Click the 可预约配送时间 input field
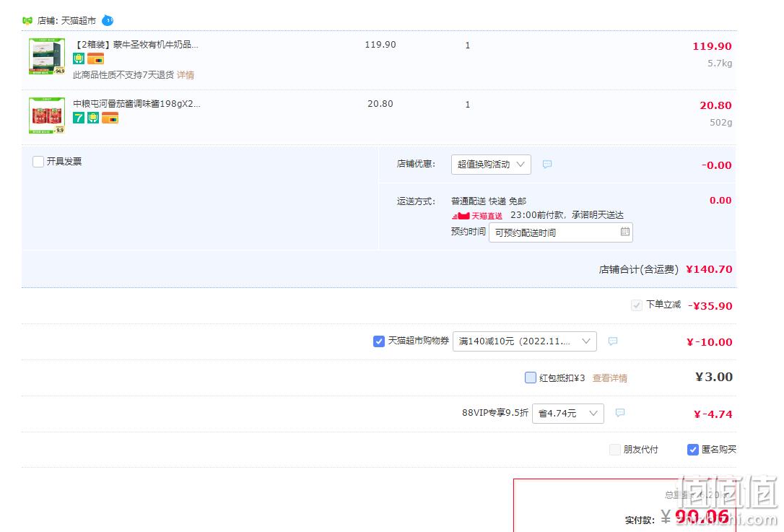This screenshot has width=784, height=532. (x=560, y=232)
